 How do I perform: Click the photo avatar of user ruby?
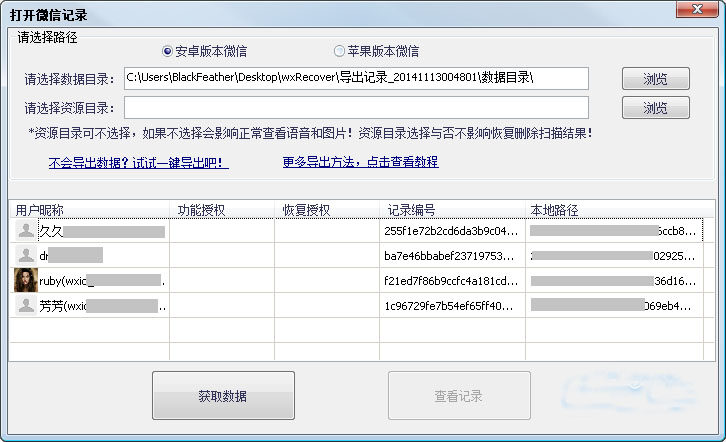[x=26, y=280]
